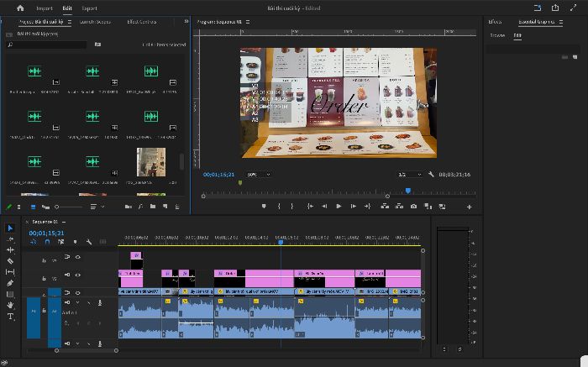Open Button Editor plus icon
The width and height of the screenshot is (588, 367).
tap(469, 207)
